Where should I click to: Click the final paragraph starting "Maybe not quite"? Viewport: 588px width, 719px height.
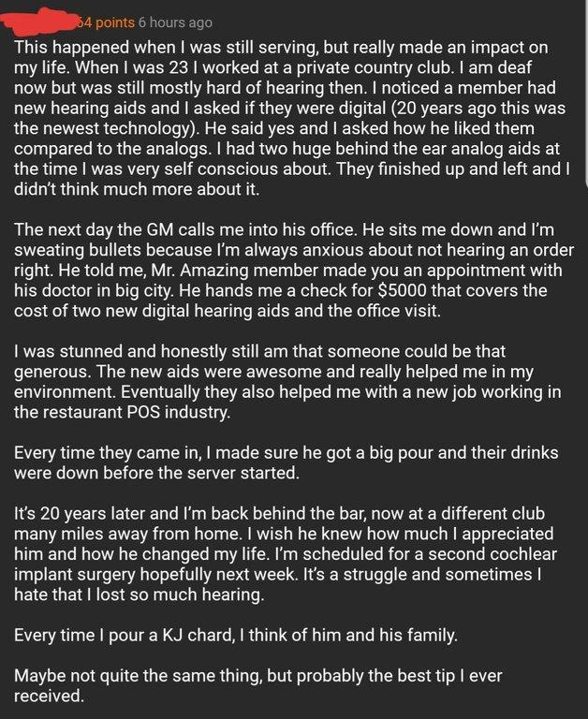pyautogui.click(x=257, y=685)
